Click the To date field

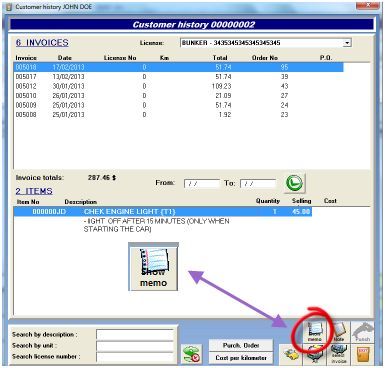(258, 183)
